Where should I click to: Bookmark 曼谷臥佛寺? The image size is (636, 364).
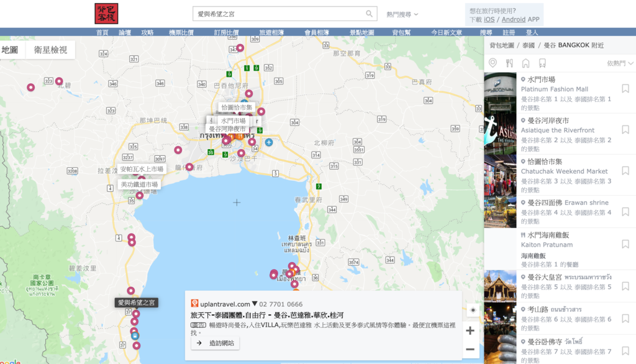coord(625,350)
